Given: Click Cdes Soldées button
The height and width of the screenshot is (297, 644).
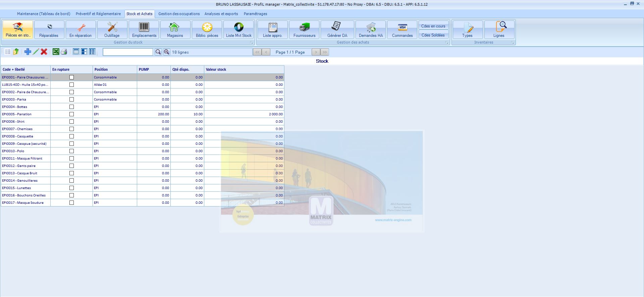Looking at the screenshot, I should click(x=433, y=35).
